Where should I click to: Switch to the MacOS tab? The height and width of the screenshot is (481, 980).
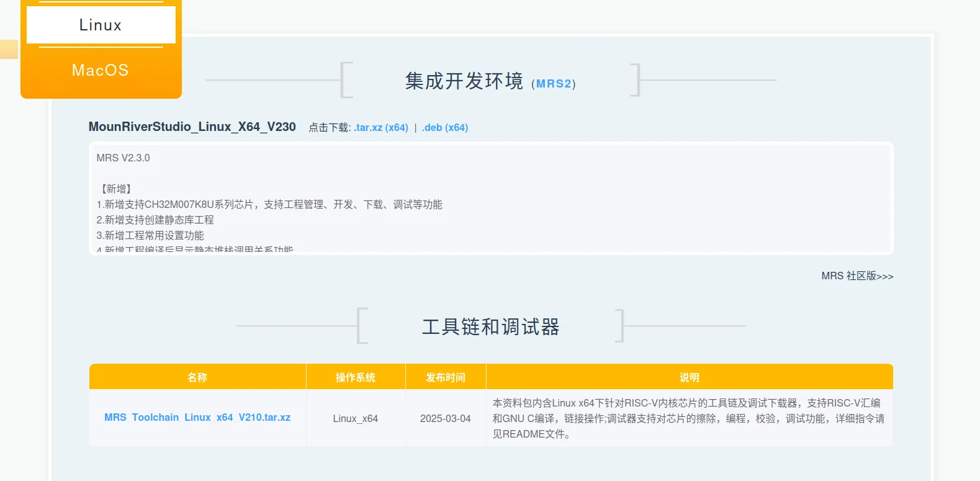[x=101, y=70]
